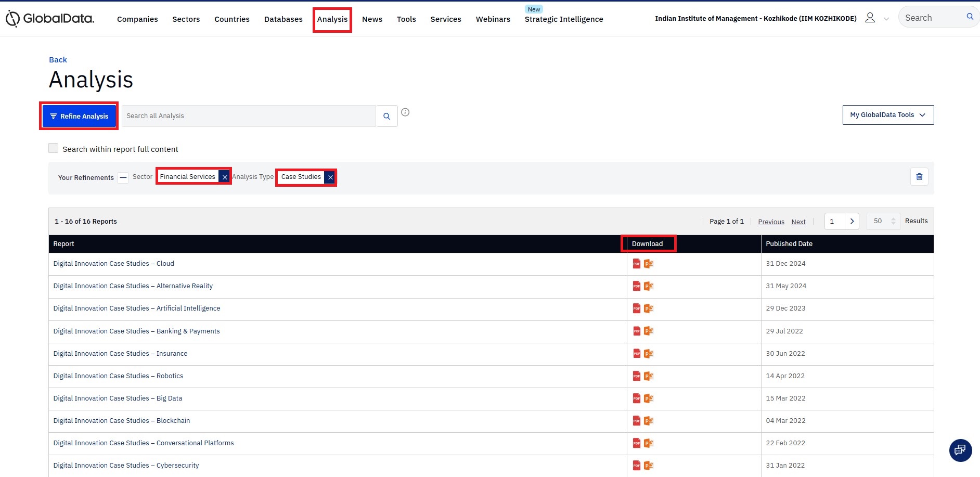
Task: Download PDF of Blockchain case study
Action: [x=636, y=421]
